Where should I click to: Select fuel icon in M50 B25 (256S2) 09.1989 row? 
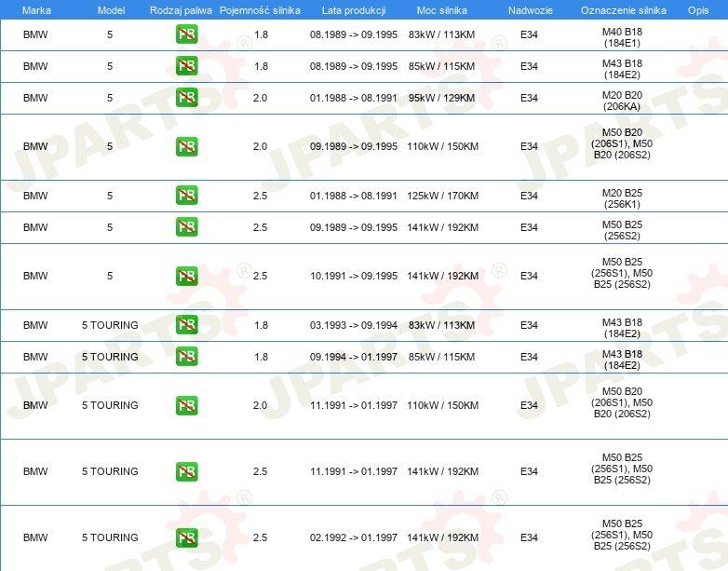[x=186, y=227]
